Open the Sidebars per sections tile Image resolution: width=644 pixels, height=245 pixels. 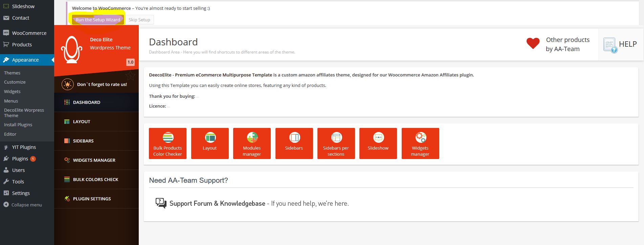[336, 143]
